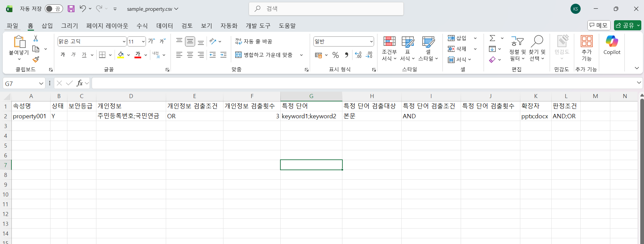Apply the yellow fill color

click(x=121, y=55)
